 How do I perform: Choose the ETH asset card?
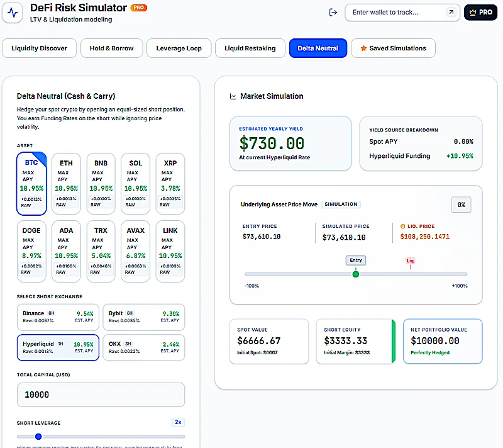(x=66, y=184)
